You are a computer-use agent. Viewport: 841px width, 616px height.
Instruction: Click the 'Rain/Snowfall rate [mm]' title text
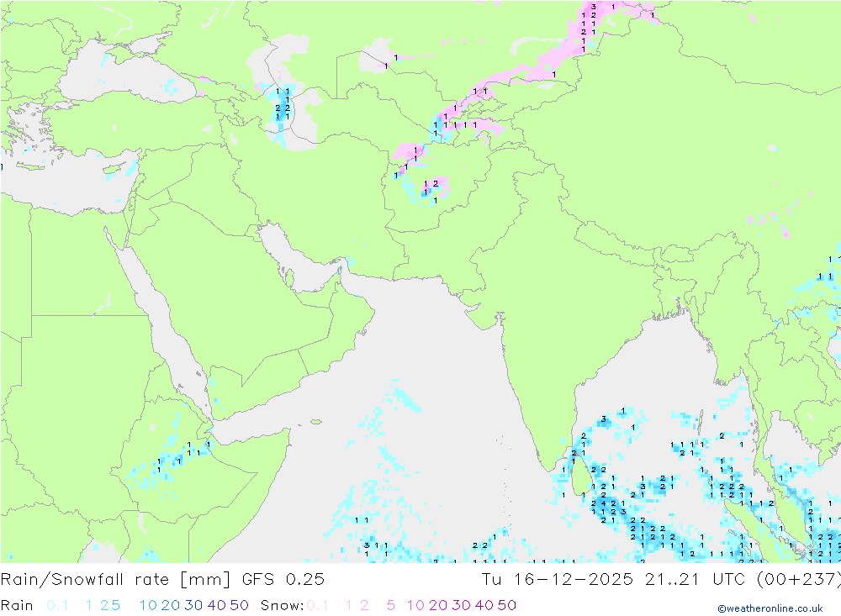coord(115,580)
